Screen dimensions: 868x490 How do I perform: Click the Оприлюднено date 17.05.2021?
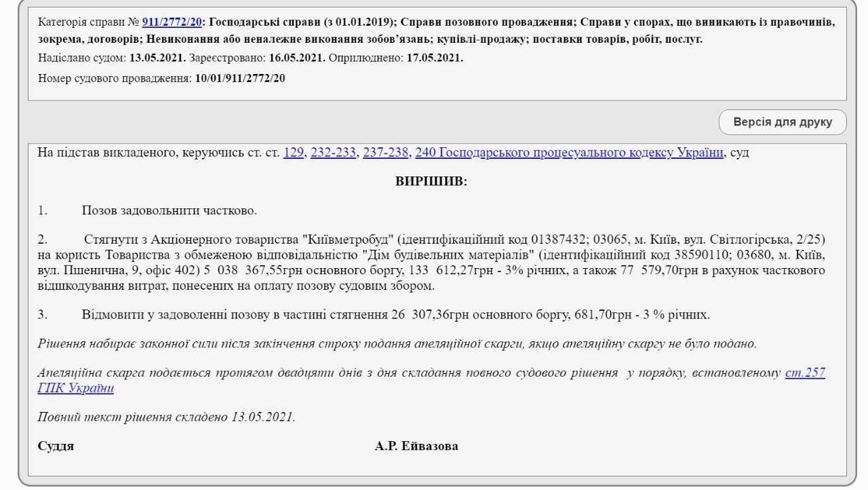point(435,58)
